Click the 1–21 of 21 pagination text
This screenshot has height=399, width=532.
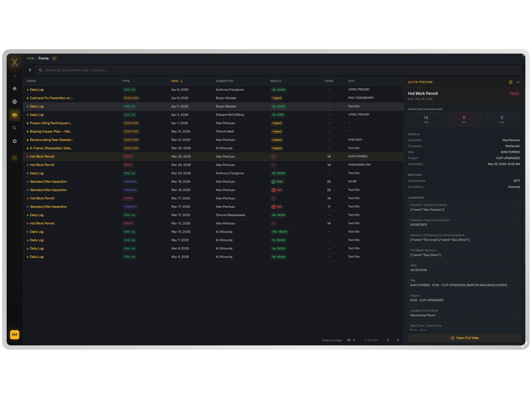click(x=371, y=340)
